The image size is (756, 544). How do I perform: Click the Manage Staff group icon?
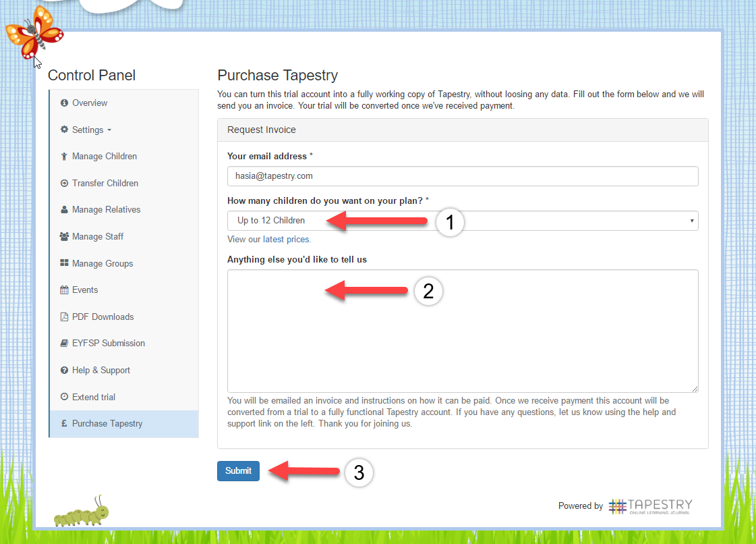click(x=64, y=236)
